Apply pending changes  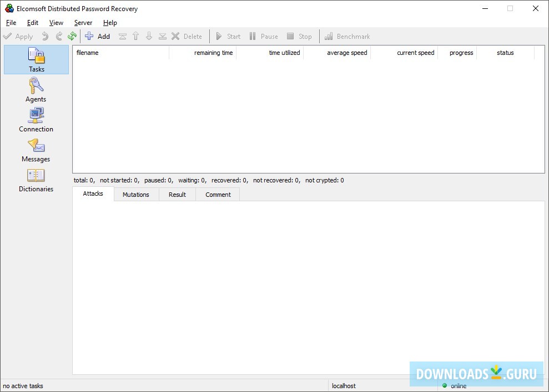(19, 36)
